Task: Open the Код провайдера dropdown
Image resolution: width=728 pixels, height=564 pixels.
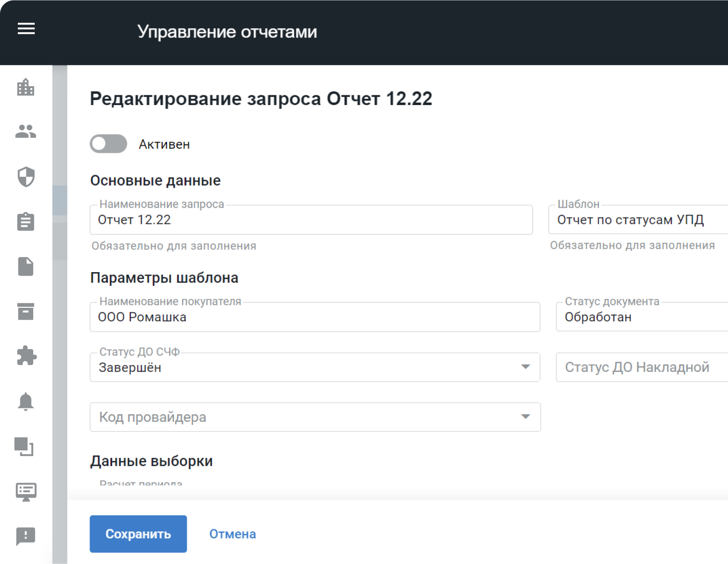Action: tap(315, 417)
